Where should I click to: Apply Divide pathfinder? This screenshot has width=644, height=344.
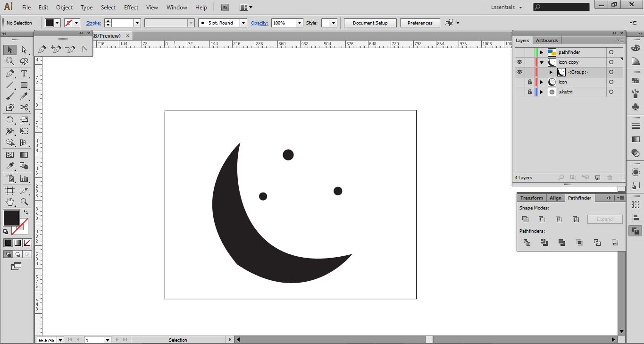527,243
